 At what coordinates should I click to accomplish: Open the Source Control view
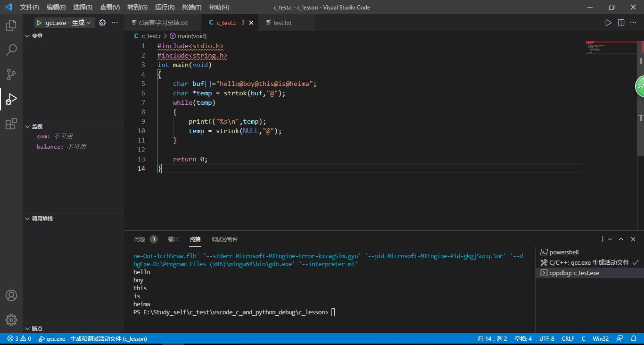pos(11,74)
